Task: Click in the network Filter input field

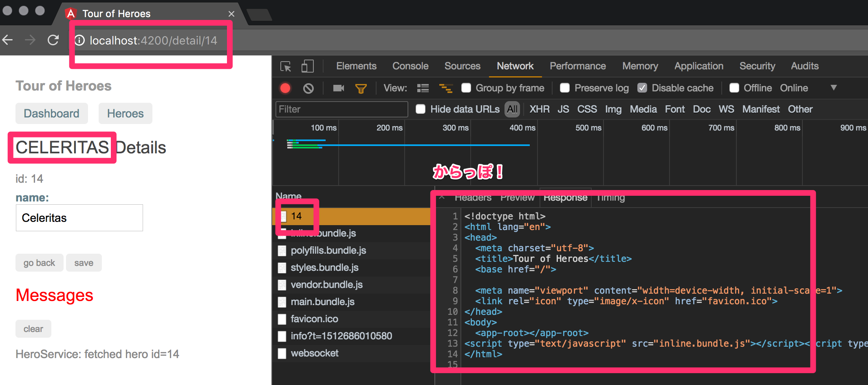Action: pos(341,109)
